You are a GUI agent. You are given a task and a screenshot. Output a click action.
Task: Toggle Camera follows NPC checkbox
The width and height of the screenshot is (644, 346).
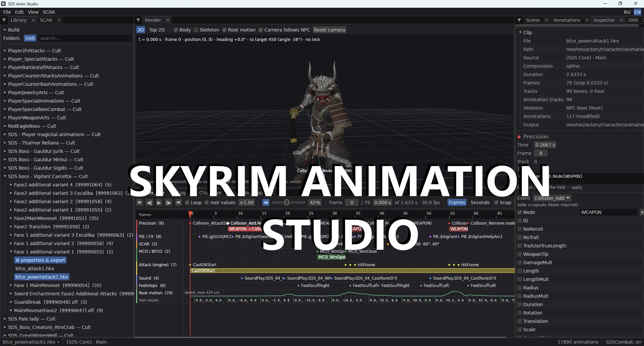click(x=261, y=30)
